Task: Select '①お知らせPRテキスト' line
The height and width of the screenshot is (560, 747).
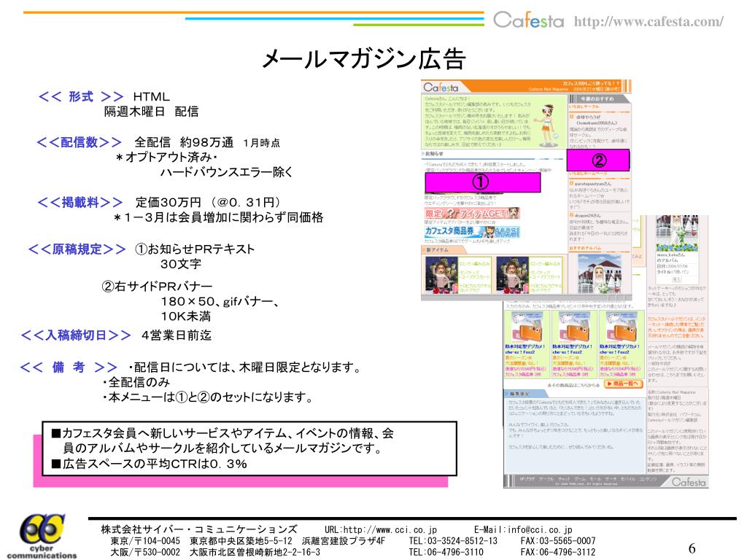Action: pyautogui.click(x=194, y=249)
